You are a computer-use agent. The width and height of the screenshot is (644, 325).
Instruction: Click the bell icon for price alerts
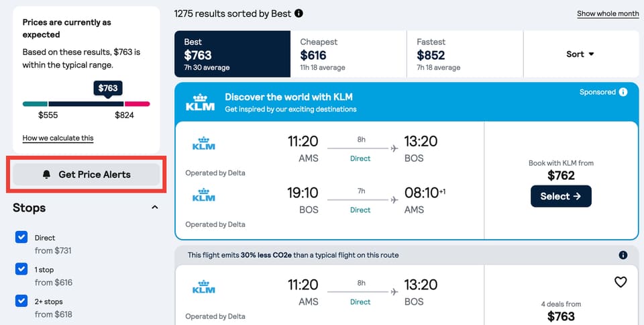[x=46, y=175]
